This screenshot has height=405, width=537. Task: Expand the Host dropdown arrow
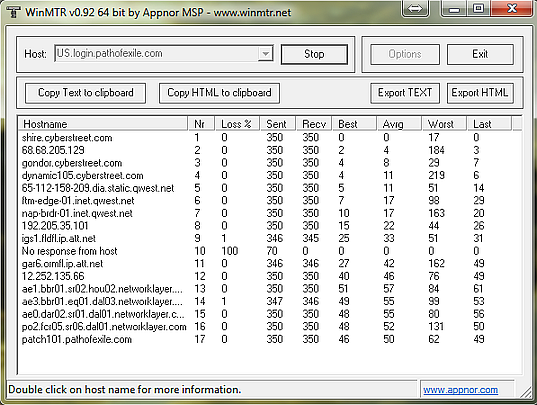click(265, 54)
